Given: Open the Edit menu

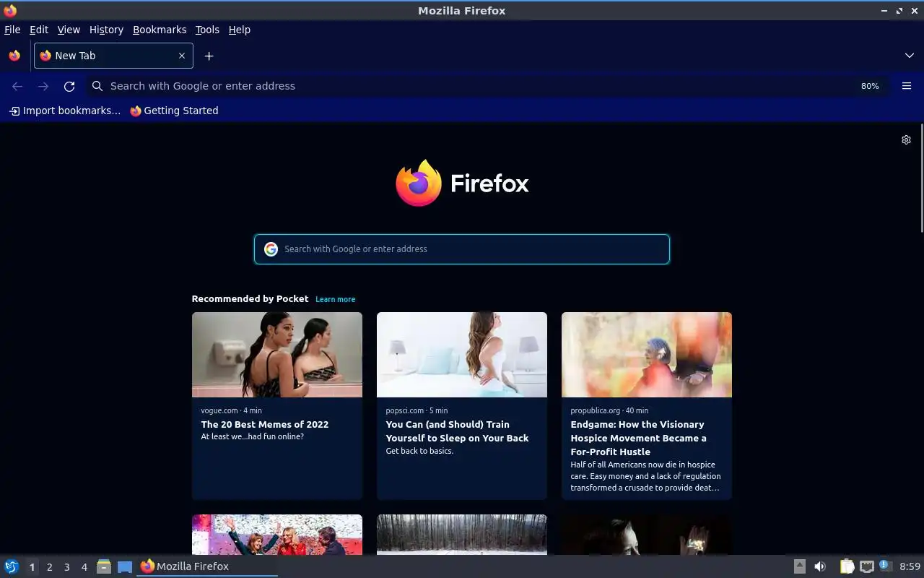Looking at the screenshot, I should click(39, 30).
